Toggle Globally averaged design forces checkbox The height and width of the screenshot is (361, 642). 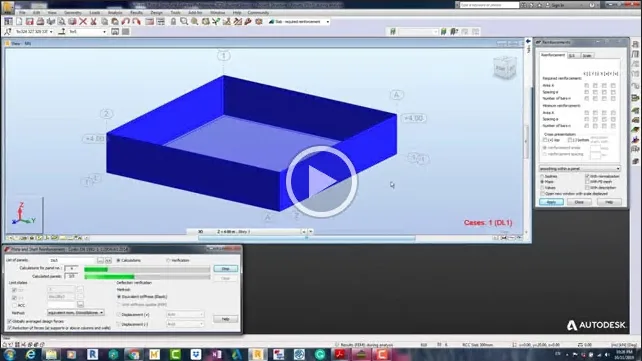(9, 321)
